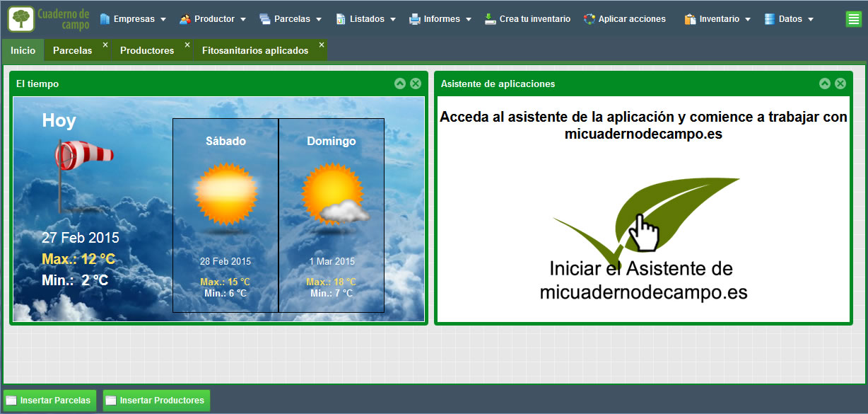Image resolution: width=868 pixels, height=414 pixels.
Task: Open the Empresas menu
Action: pyautogui.click(x=133, y=19)
